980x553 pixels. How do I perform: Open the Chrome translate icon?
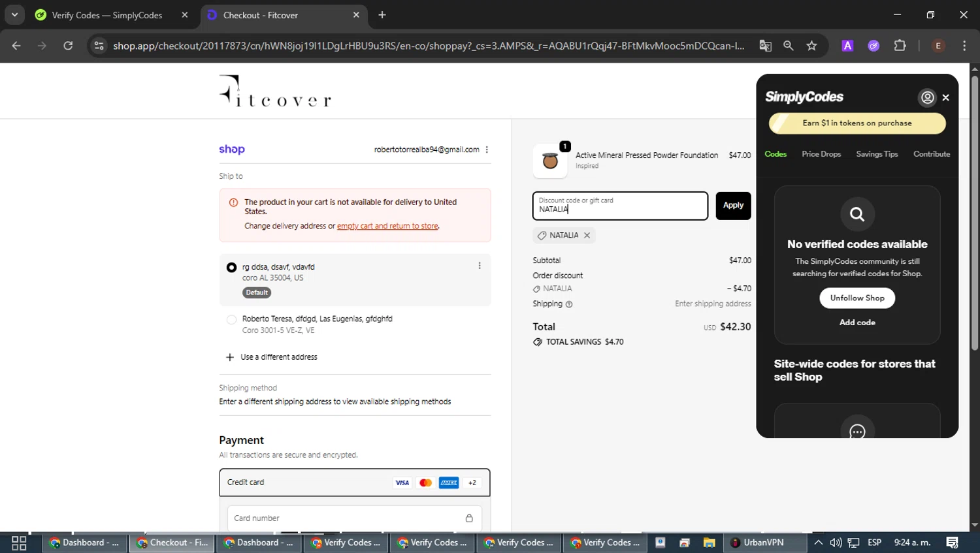click(x=765, y=46)
